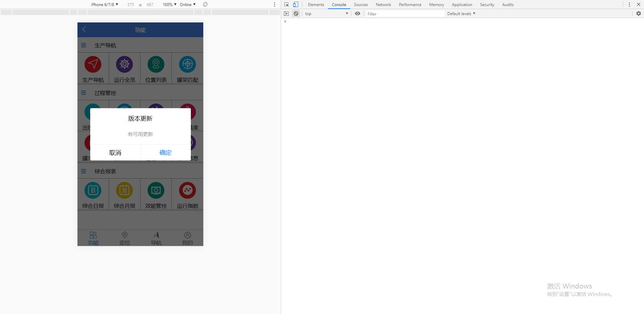Open the Security tab
This screenshot has height=314, width=644.
pos(487,5)
